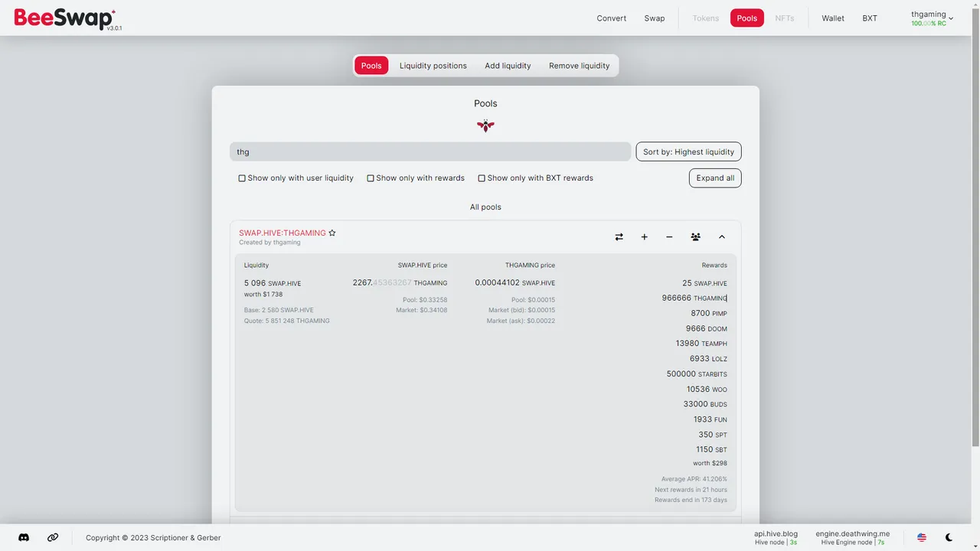The width and height of the screenshot is (980, 551).
Task: Click the 1933 FUN reward entry
Action: (x=710, y=419)
